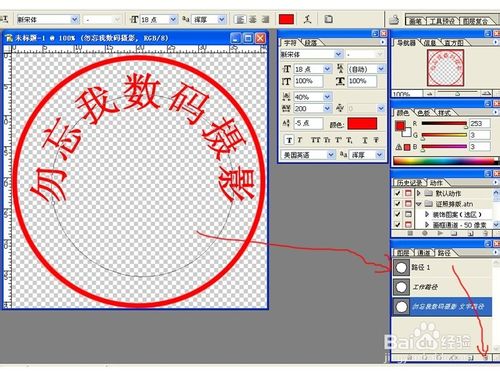The width and height of the screenshot is (500, 375).
Task: Toggle superscript style button
Action: coord(338,140)
